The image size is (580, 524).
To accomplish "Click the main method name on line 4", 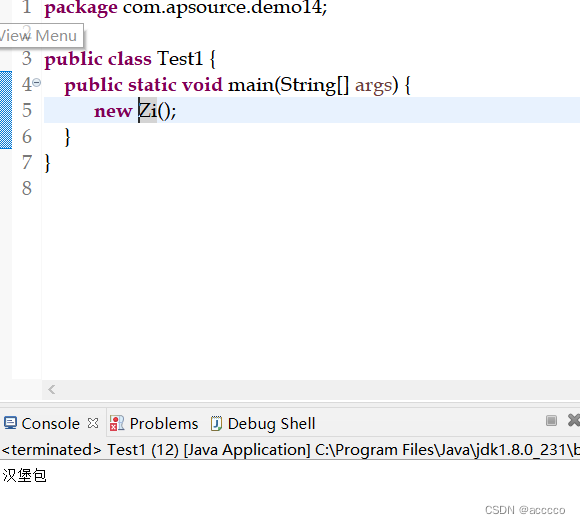I will [x=250, y=85].
